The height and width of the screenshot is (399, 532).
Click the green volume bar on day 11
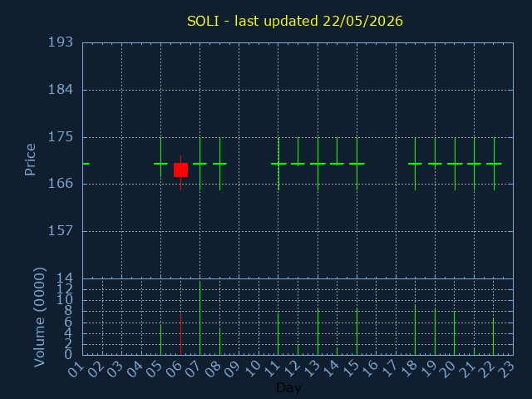(x=278, y=334)
